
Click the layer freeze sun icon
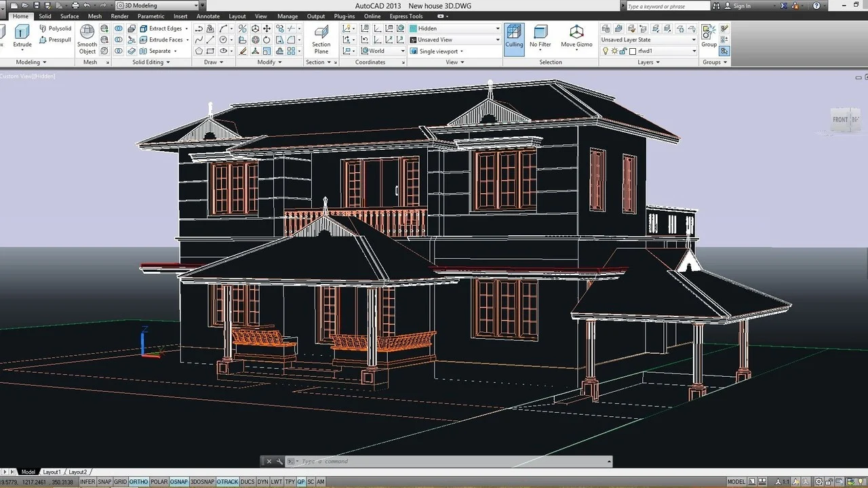(614, 51)
